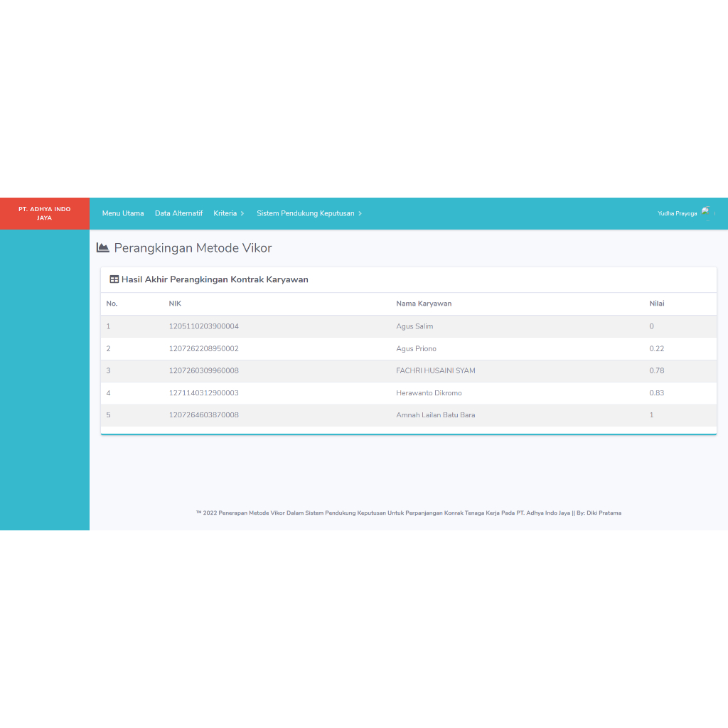This screenshot has width=728, height=728.
Task: Click the chart icon beside Perangkingan Metode Vikor
Action: click(x=103, y=247)
